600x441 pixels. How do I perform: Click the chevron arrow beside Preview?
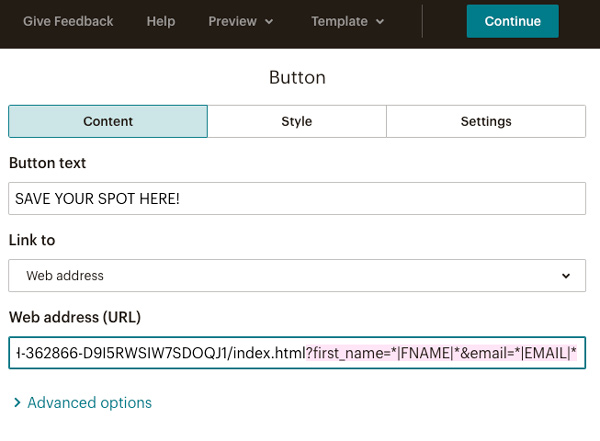pos(269,22)
